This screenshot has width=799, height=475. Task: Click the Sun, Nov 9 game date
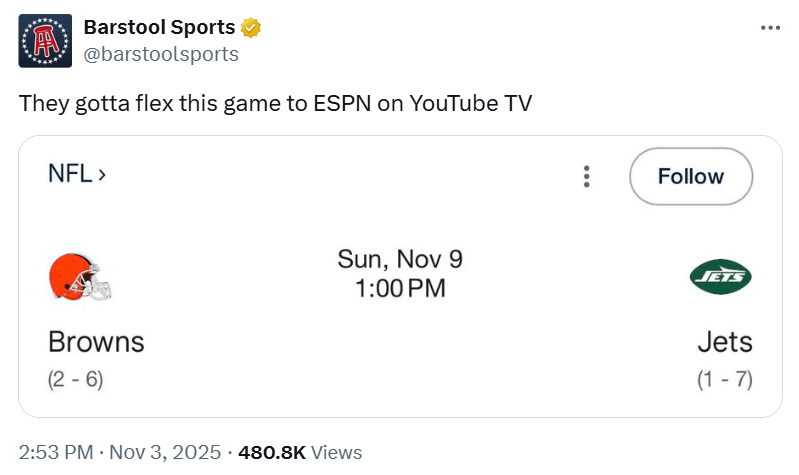(x=399, y=260)
